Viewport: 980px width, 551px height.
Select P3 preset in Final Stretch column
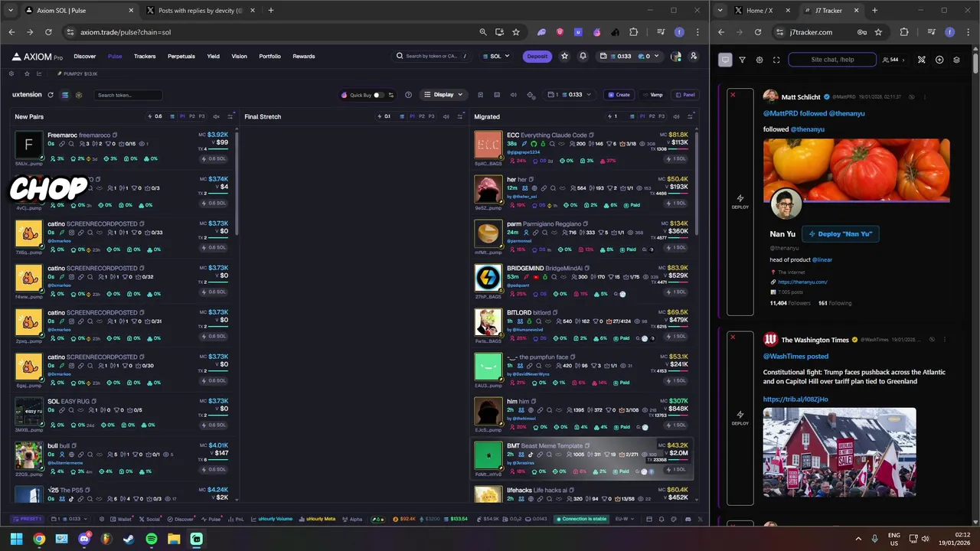(x=431, y=116)
